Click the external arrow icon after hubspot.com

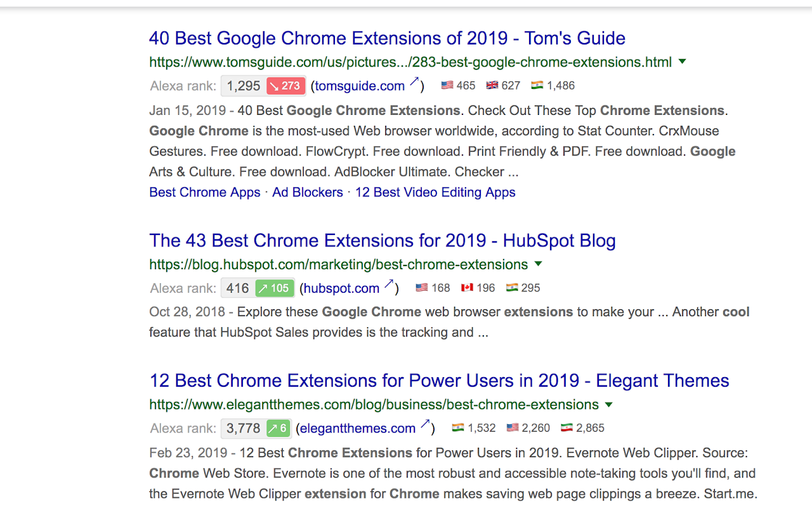coord(388,284)
